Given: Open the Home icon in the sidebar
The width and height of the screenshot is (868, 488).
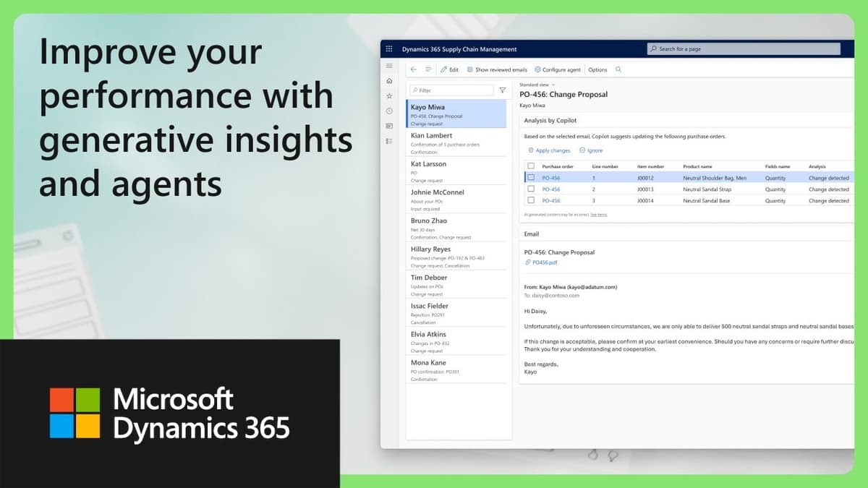Looking at the screenshot, I should click(389, 81).
